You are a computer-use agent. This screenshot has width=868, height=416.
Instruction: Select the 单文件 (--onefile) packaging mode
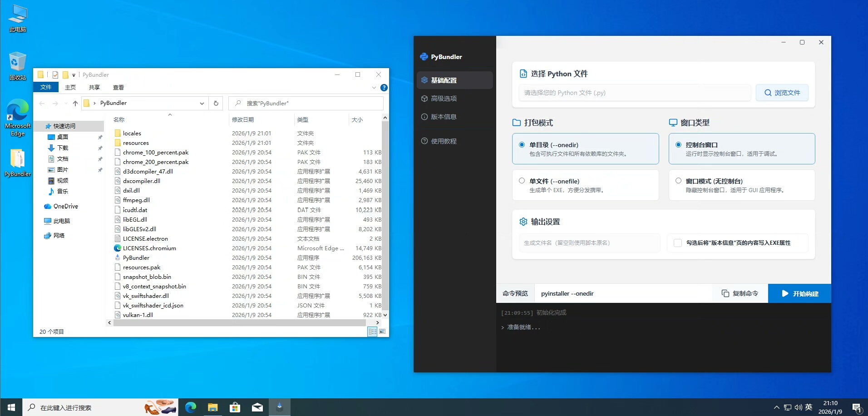522,181
